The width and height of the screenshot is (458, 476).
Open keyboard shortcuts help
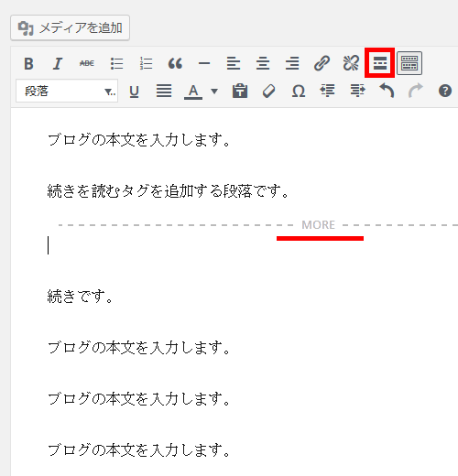[445, 91]
